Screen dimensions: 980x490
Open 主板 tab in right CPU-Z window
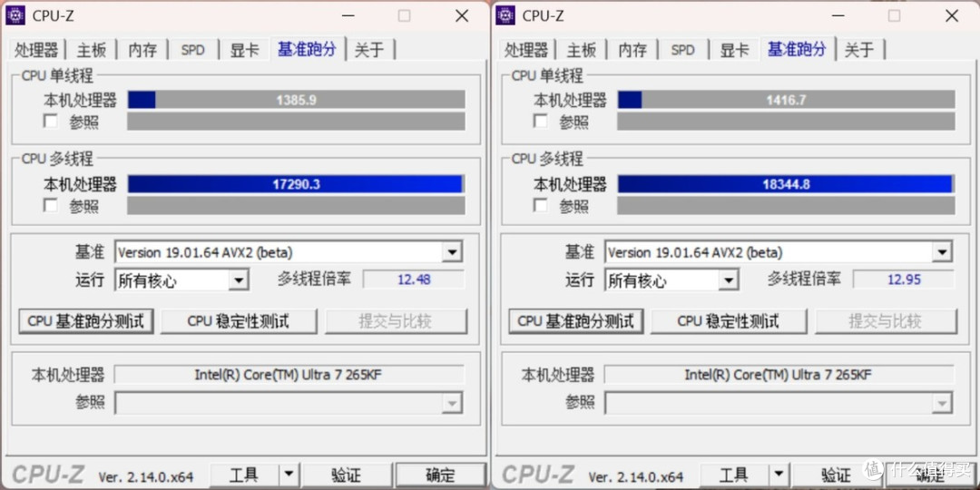582,50
